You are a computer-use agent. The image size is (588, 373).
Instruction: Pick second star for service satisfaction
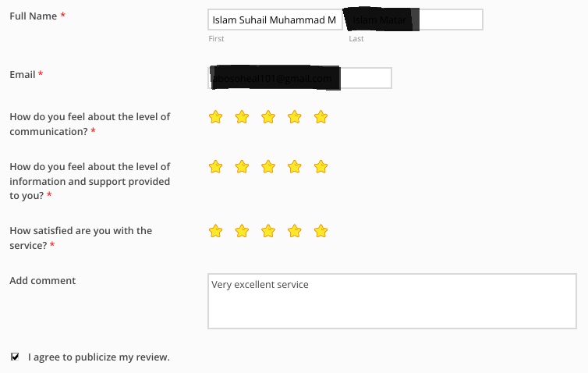242,231
